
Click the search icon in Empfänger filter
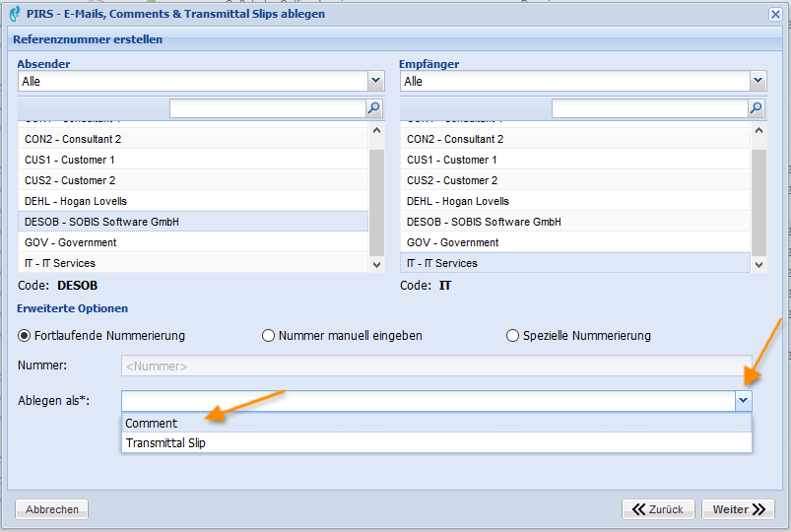(757, 108)
